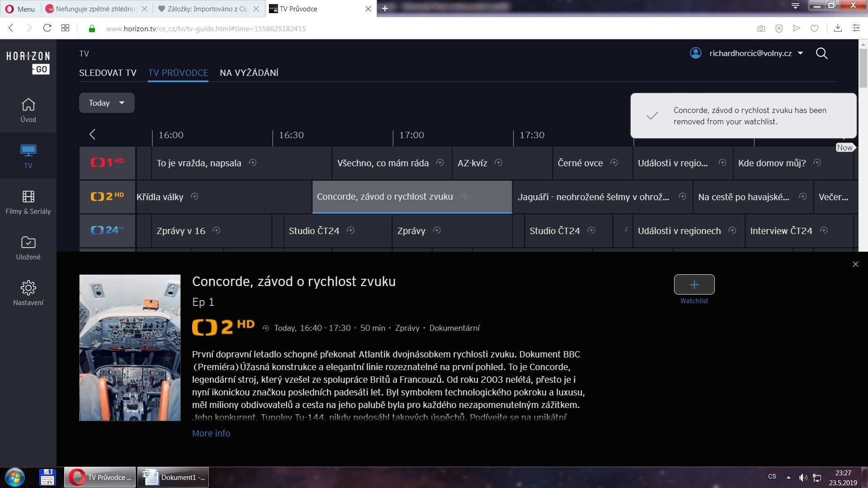This screenshot has height=488, width=868.
Task: Select Jaguáři program in guide
Action: point(593,197)
